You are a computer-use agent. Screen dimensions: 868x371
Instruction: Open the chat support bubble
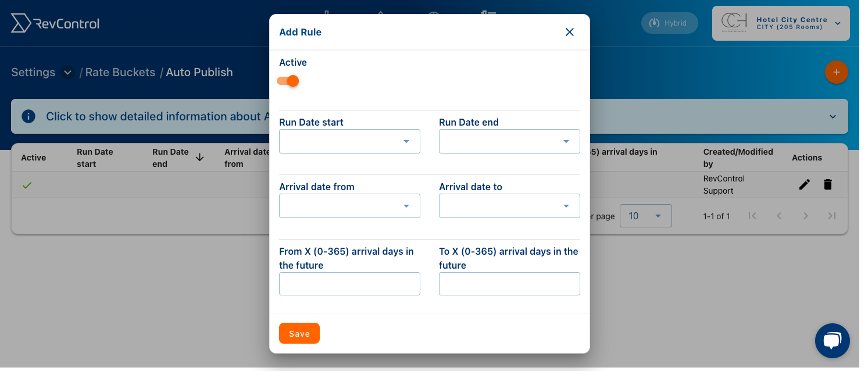click(x=833, y=341)
